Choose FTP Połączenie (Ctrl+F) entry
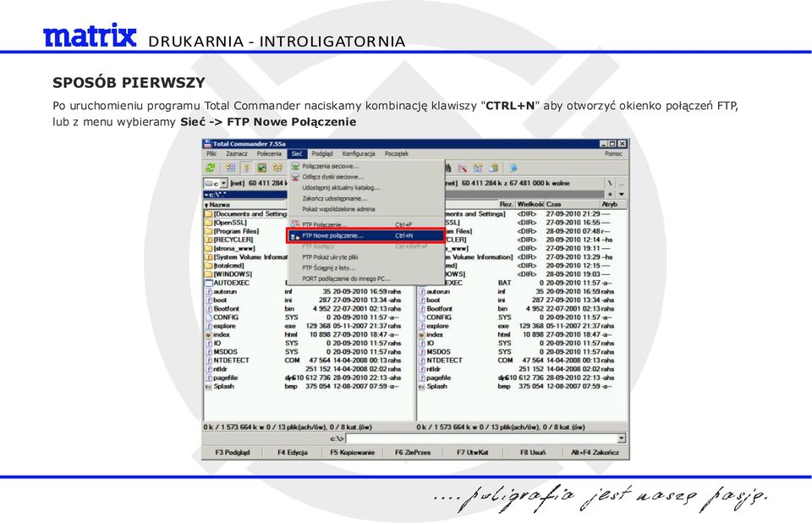This screenshot has width=812, height=524. pyautogui.click(x=365, y=224)
